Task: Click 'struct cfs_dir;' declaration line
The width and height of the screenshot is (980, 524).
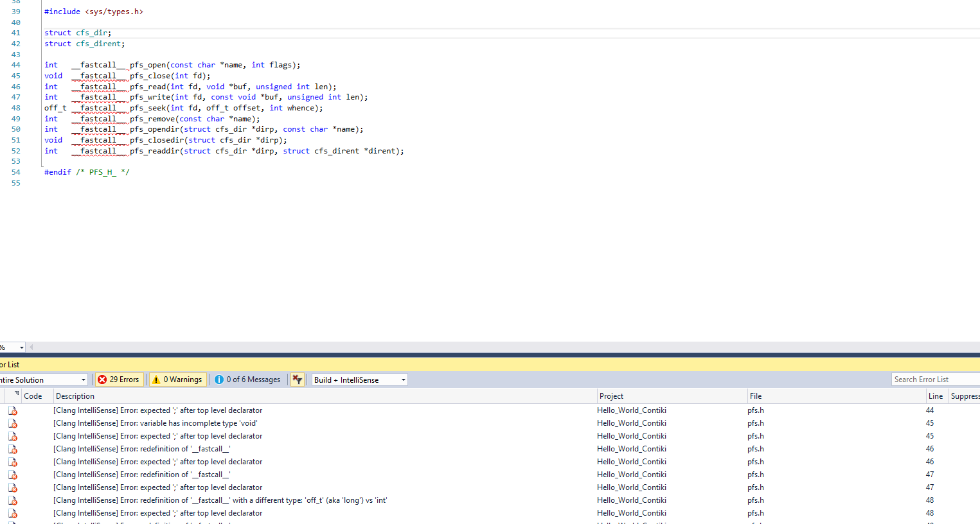Action: [x=78, y=33]
